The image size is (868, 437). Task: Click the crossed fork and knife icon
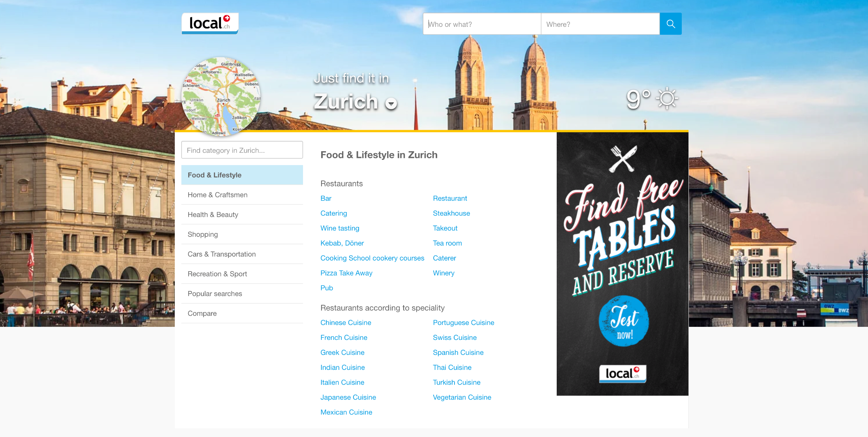tap(623, 158)
